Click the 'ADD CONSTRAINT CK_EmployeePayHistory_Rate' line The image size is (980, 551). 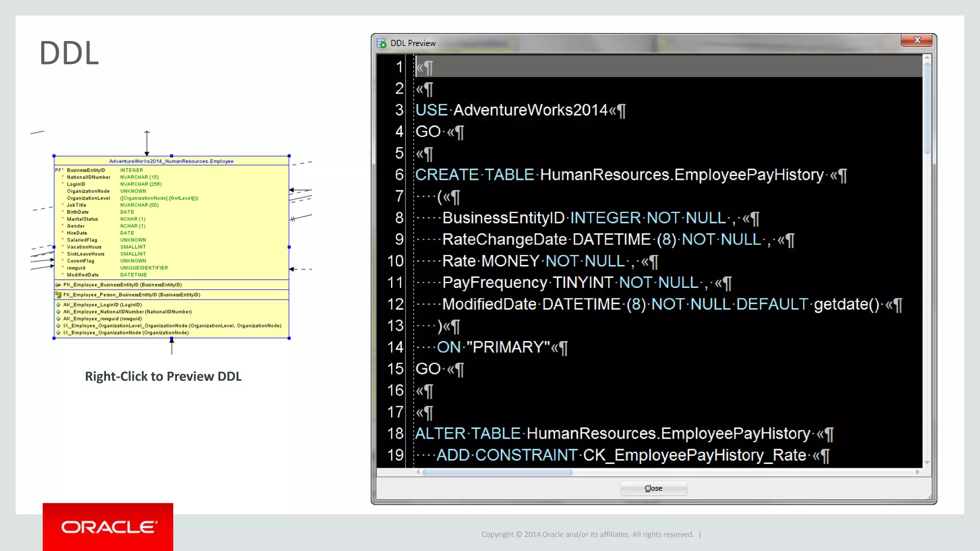(x=622, y=455)
